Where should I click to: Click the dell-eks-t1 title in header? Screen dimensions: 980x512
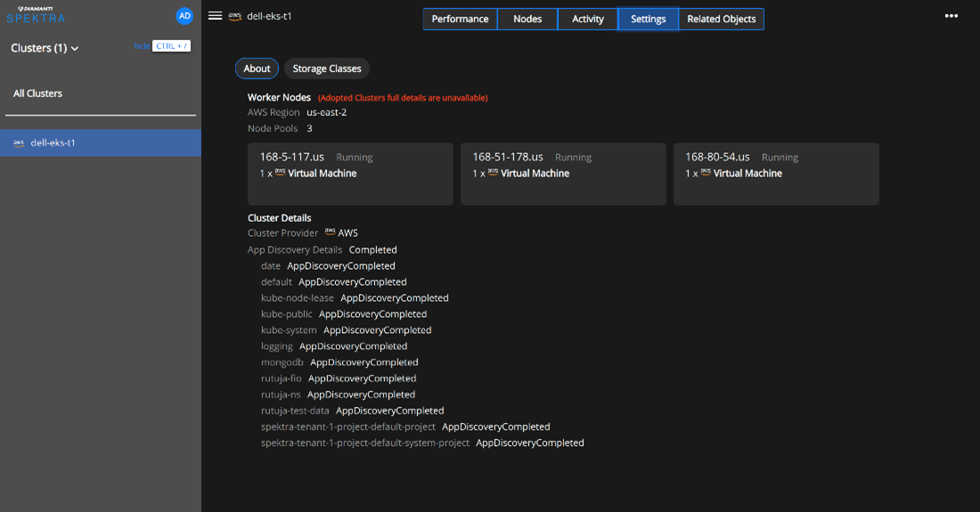pyautogui.click(x=269, y=16)
